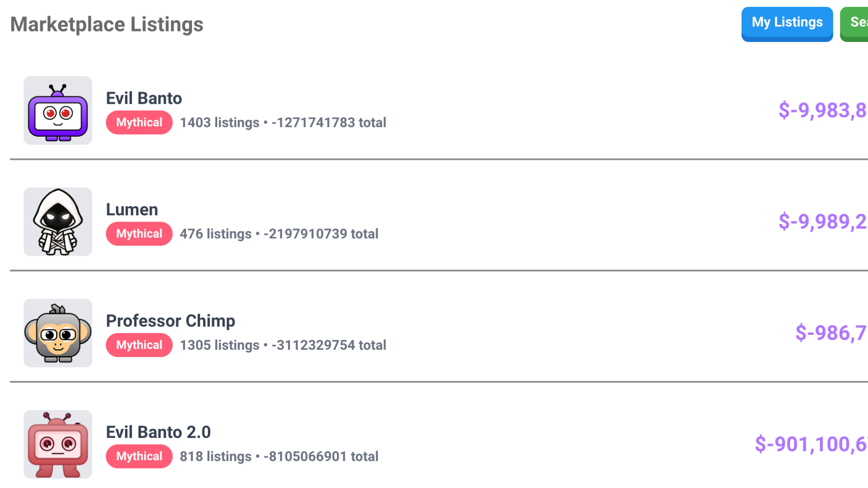This screenshot has width=868, height=488.
Task: Click the Evil Banto 2.0 price $-901,100
Action: (811, 444)
